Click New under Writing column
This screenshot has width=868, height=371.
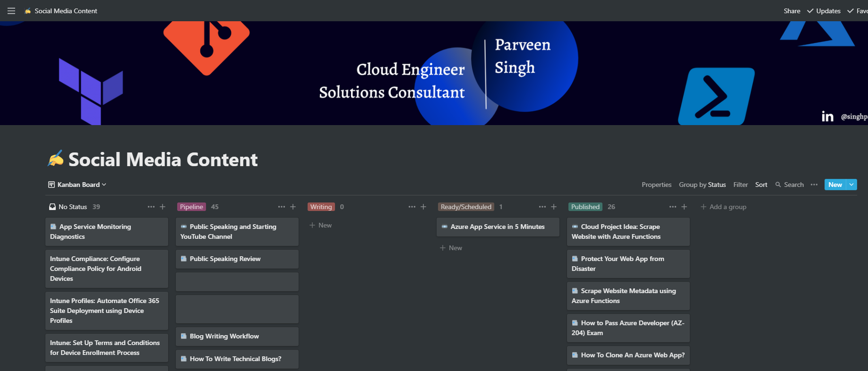coord(321,225)
